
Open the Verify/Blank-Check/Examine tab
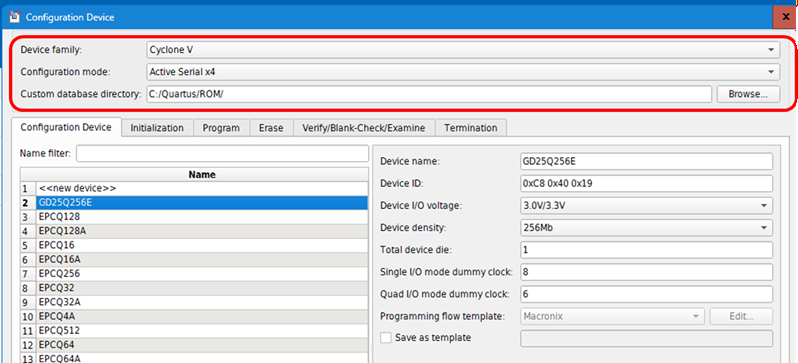(363, 128)
